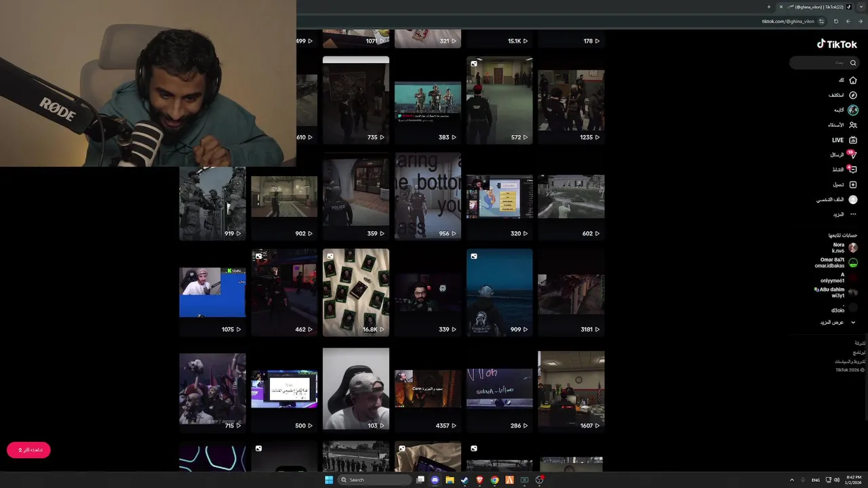Image resolution: width=868 pixels, height=488 pixels.
Task: Open the 8:42 PM clock in taskbar
Action: pyautogui.click(x=853, y=480)
